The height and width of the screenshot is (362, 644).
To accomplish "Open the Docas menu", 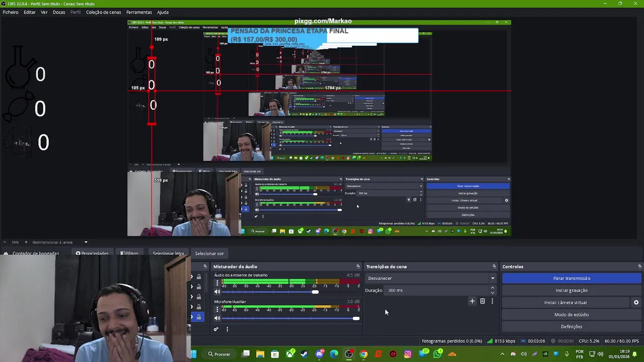I will [59, 12].
